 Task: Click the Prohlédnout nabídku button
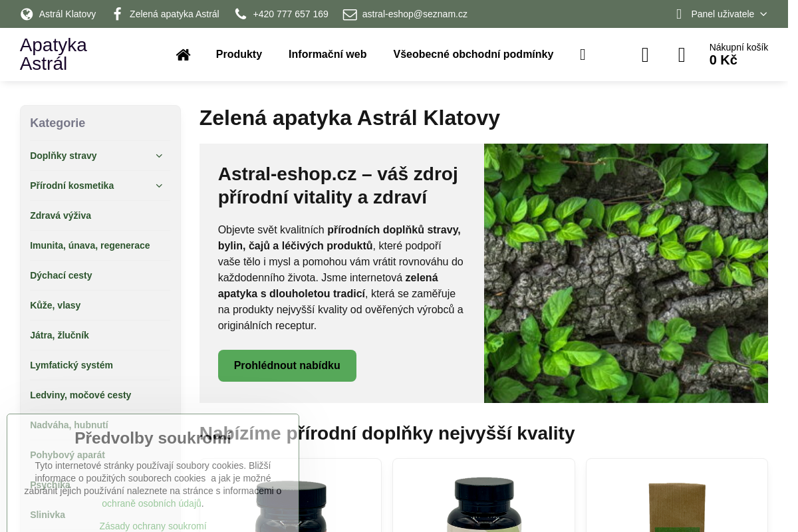(x=287, y=365)
